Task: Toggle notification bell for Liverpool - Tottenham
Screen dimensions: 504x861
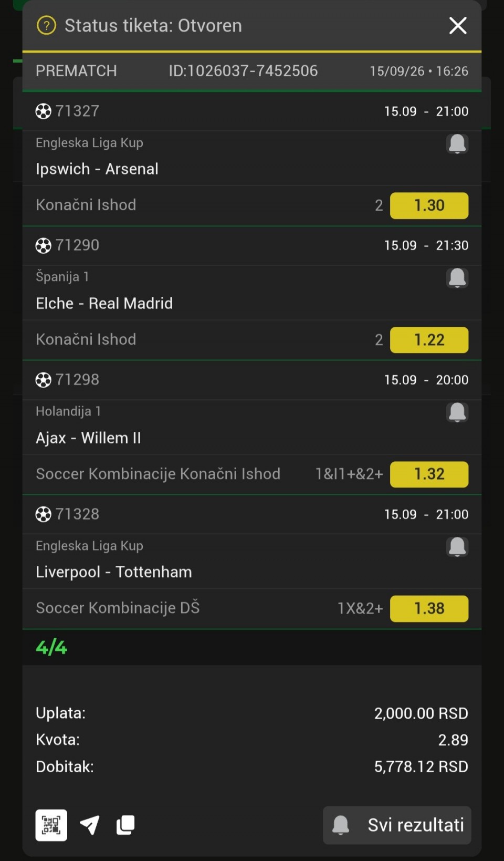Action: tap(457, 547)
